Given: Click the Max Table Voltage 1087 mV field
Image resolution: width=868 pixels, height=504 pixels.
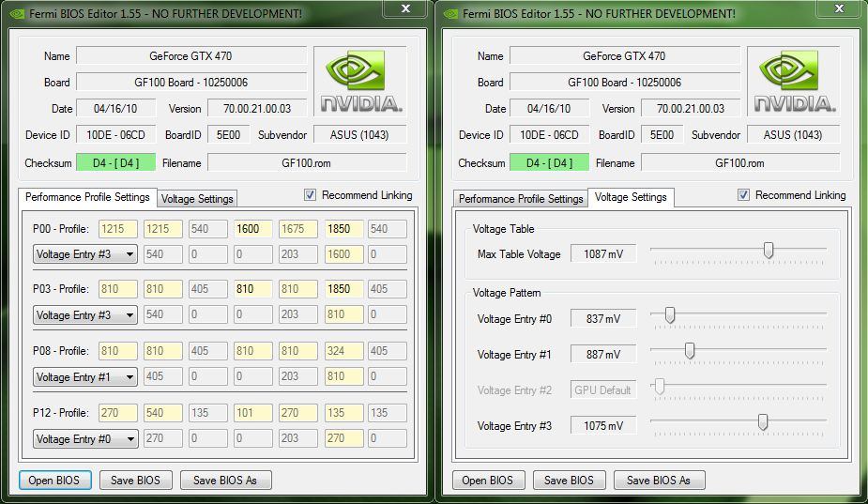Looking at the screenshot, I should pyautogui.click(x=603, y=254).
